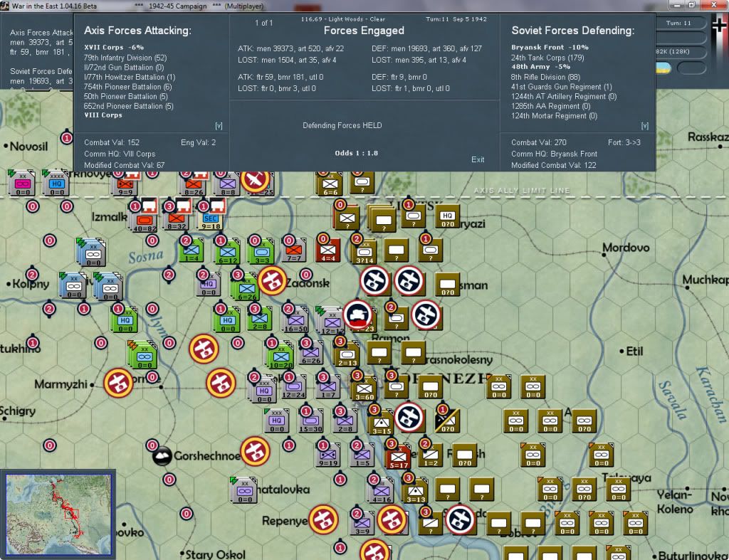
Task: Expand the Axis Forces Attacking unit list
Action: [219, 125]
